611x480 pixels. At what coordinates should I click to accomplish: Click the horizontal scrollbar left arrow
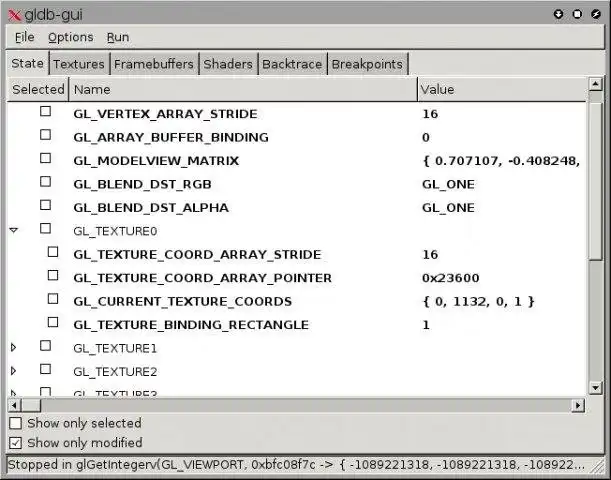pos(14,406)
